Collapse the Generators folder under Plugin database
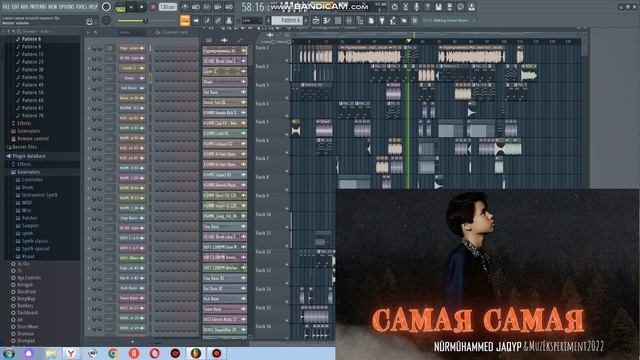The image size is (640, 360). coord(29,172)
